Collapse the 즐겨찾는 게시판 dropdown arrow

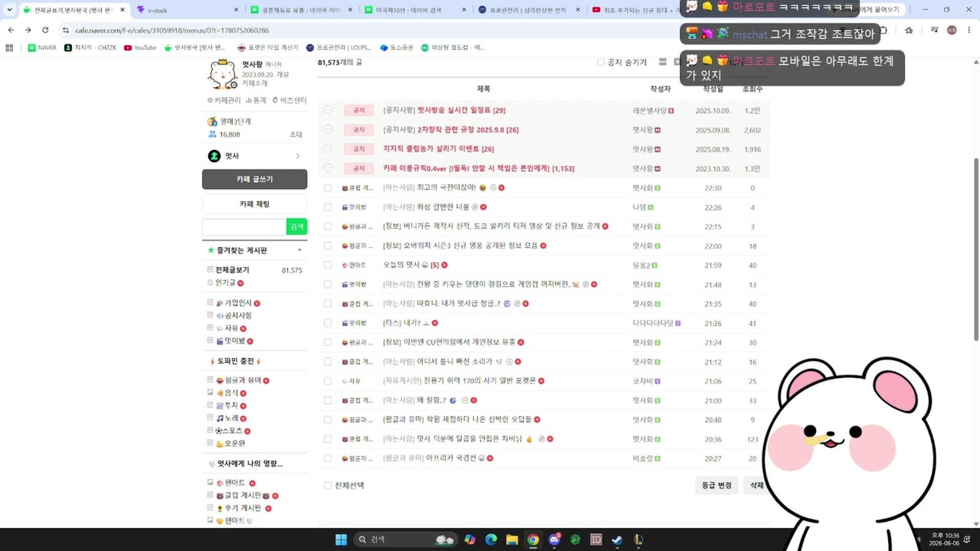tap(300, 250)
